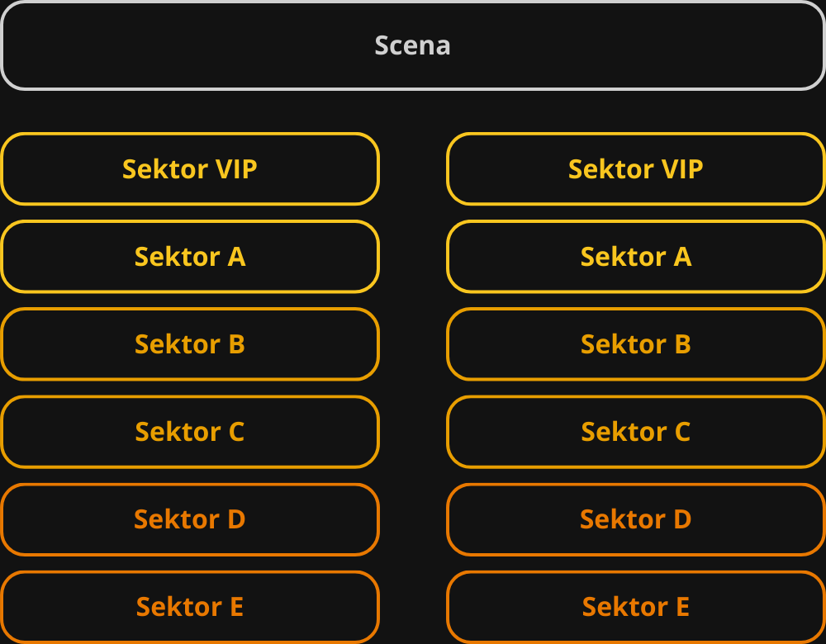
Task: Click left-side Sektor VIP yellow box
Action: [x=190, y=169]
